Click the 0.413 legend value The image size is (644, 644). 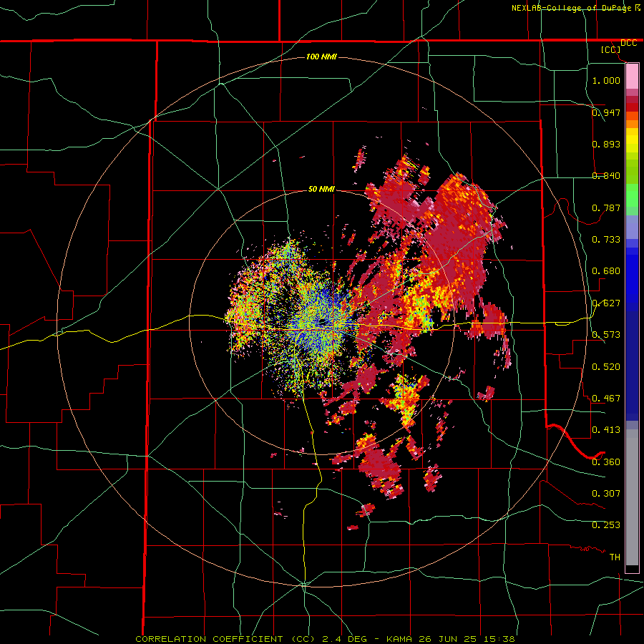coord(606,430)
